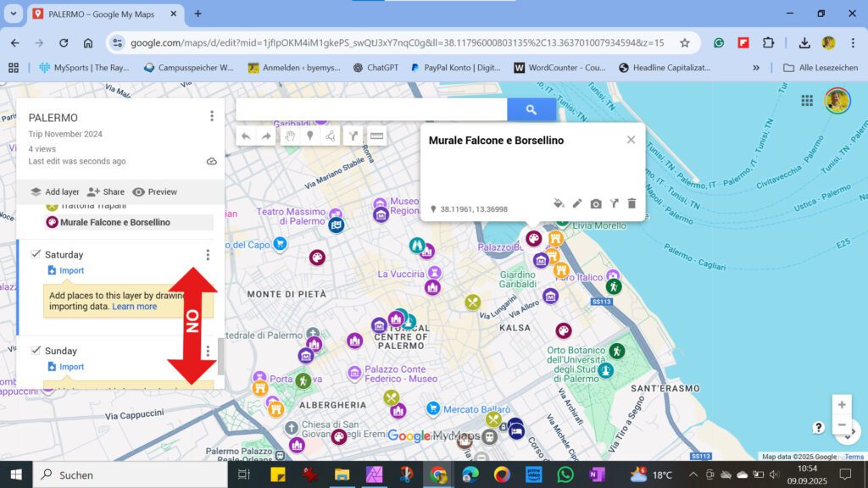Uncheck the Saturday layer checkbox
868x488 pixels.
click(36, 254)
